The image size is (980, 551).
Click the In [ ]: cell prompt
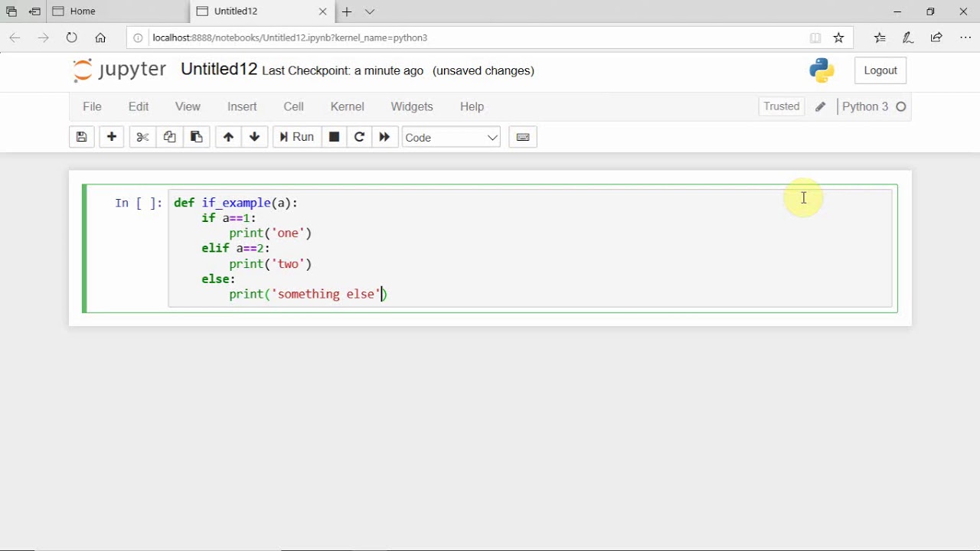139,203
